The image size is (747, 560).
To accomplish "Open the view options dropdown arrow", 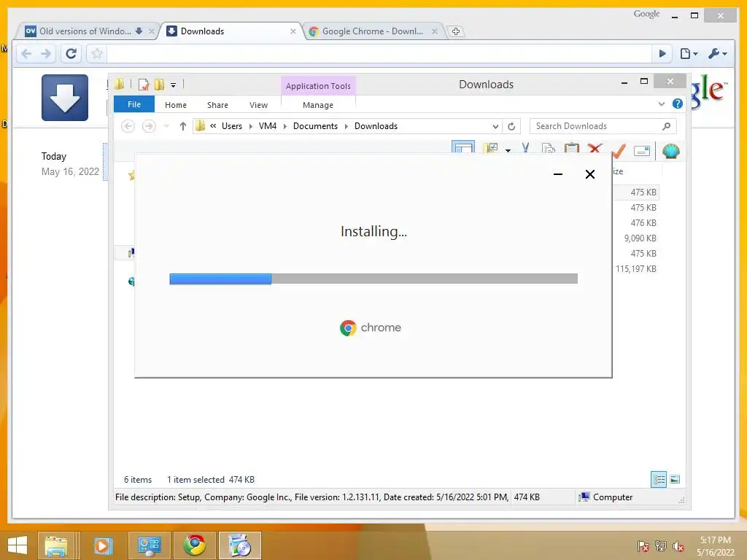I will pyautogui.click(x=508, y=150).
